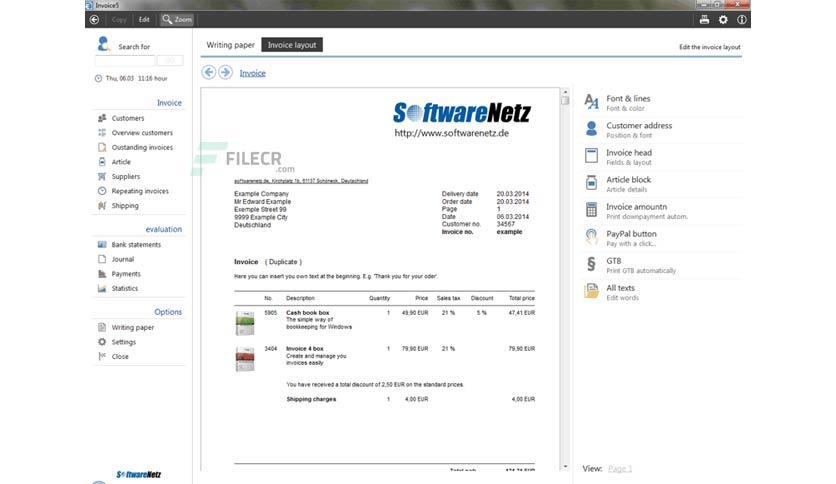Click Repeating invoices clock icon
Viewport: 836px width, 484px height.
pyautogui.click(x=102, y=191)
